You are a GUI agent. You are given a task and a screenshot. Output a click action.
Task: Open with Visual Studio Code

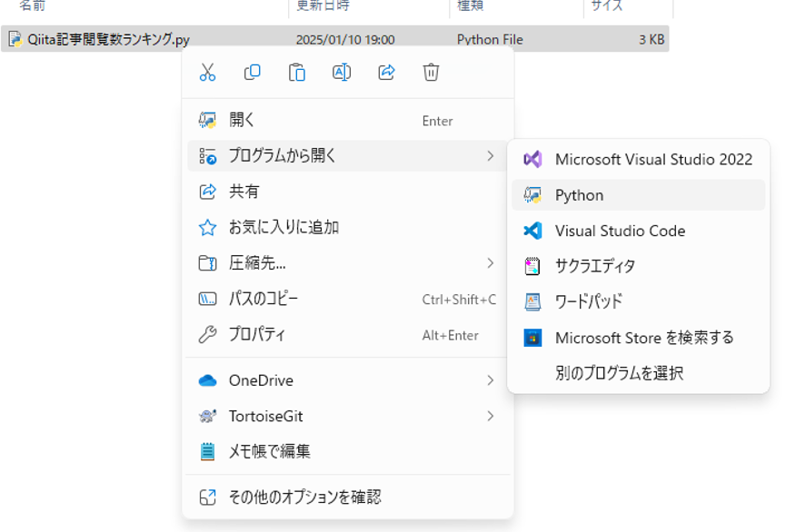tap(638, 231)
